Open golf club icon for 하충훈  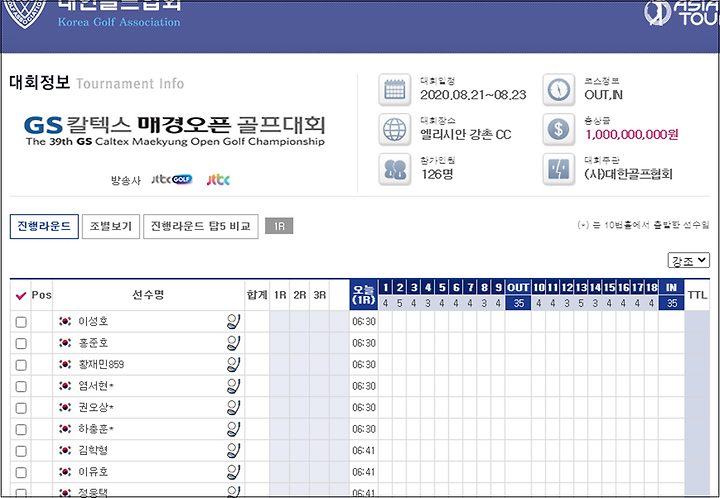click(x=233, y=429)
